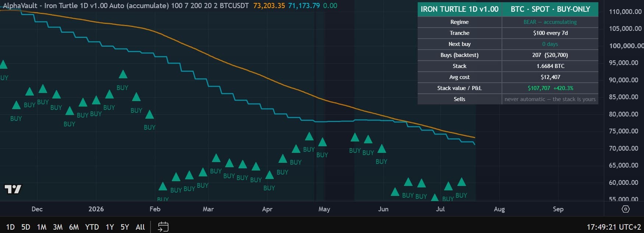644x233 pixels.
Task: Click the 60,000.00 price axis label
Action: pos(623,183)
